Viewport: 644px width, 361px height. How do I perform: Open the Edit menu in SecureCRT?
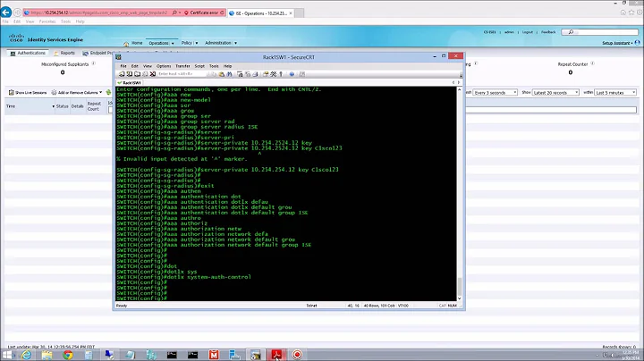pos(135,66)
